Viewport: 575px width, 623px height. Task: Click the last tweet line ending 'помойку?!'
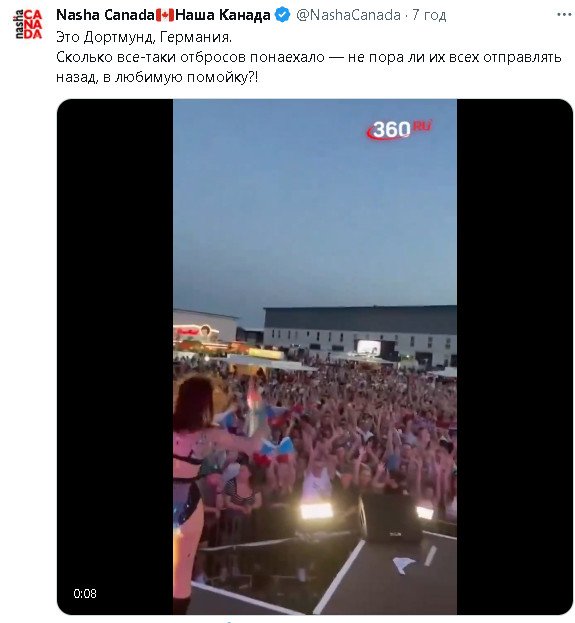click(157, 77)
